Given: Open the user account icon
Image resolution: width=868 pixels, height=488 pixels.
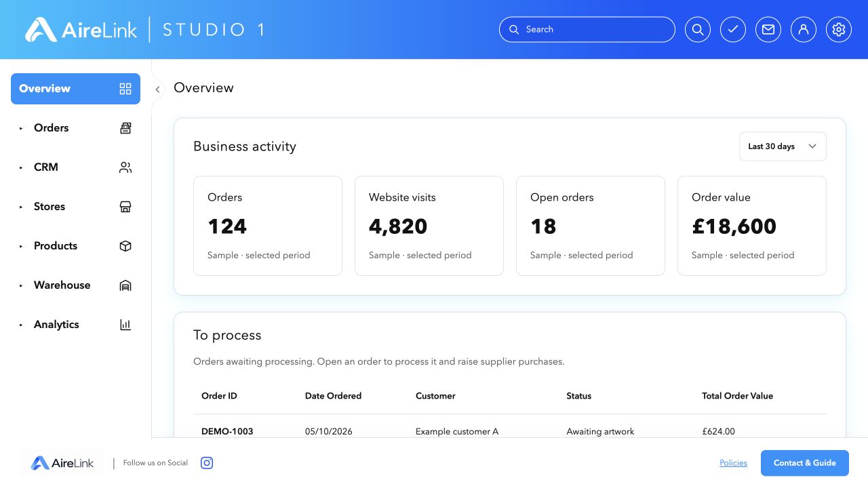Looking at the screenshot, I should coord(804,30).
